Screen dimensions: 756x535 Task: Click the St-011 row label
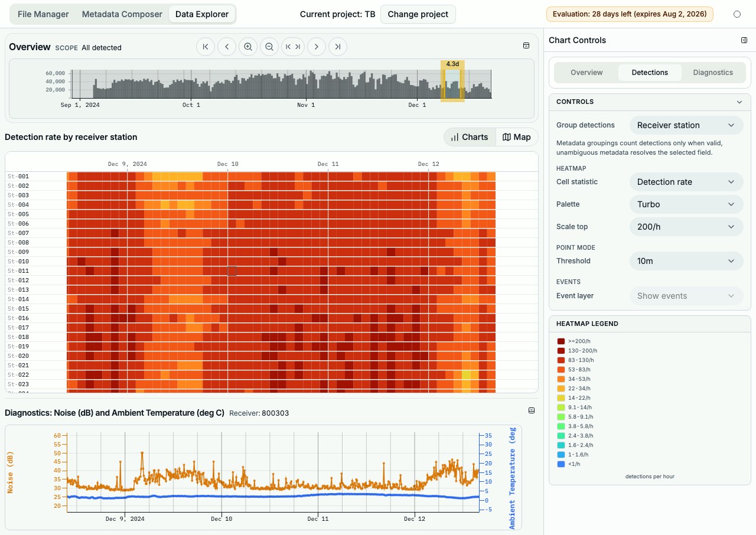[x=18, y=270]
